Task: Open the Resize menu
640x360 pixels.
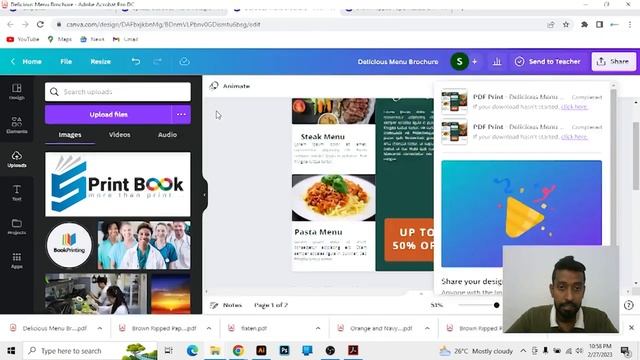Action: [x=100, y=62]
